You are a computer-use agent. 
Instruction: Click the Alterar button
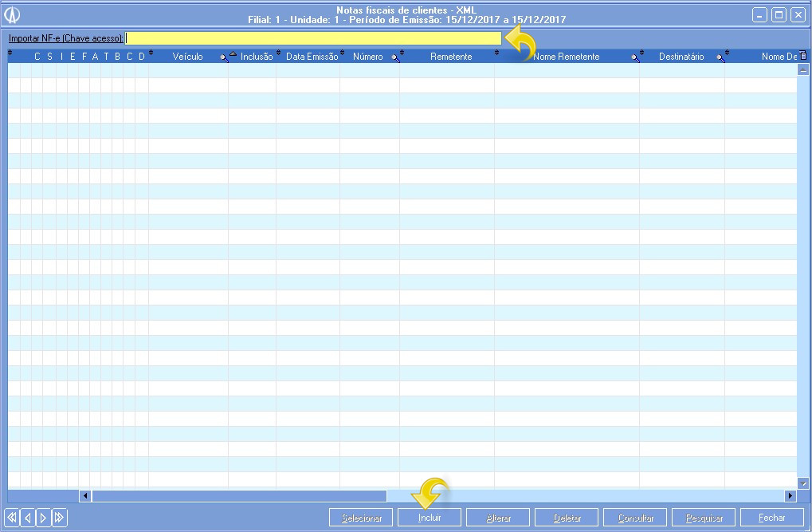[498, 518]
